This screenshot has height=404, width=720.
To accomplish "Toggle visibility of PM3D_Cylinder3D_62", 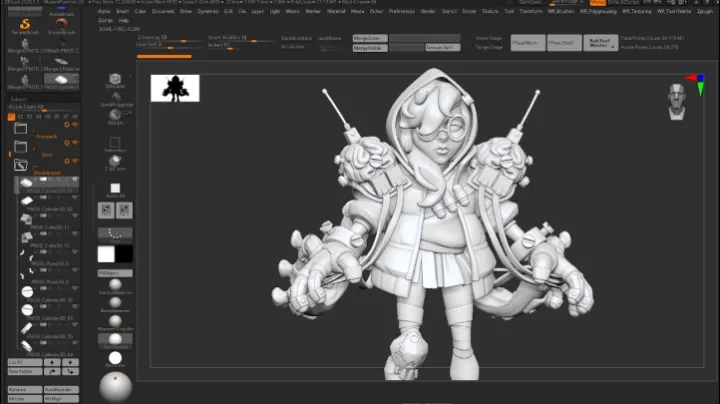I will (x=75, y=197).
